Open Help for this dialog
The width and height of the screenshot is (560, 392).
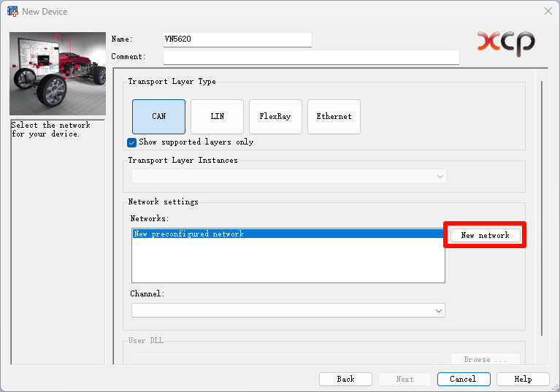(523, 379)
